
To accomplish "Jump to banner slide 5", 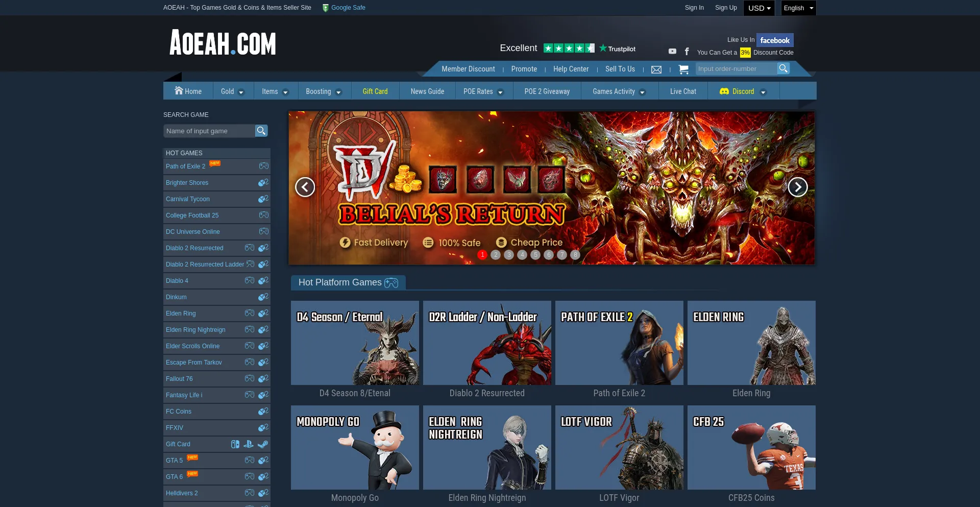I will click(x=535, y=255).
